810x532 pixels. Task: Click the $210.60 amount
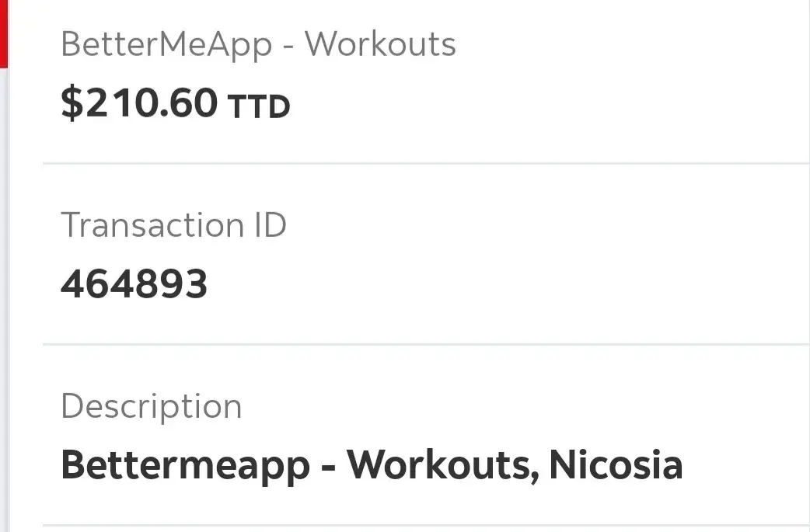coord(139,103)
